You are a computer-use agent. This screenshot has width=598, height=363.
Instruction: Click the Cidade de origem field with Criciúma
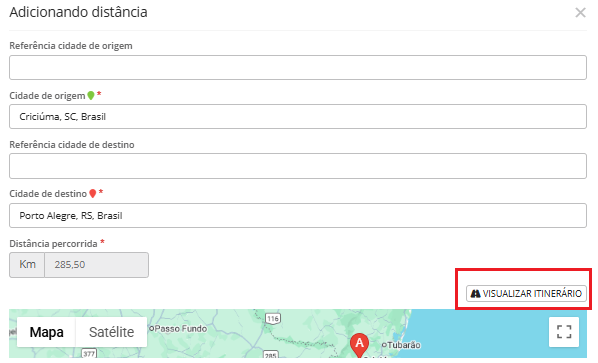pos(298,116)
